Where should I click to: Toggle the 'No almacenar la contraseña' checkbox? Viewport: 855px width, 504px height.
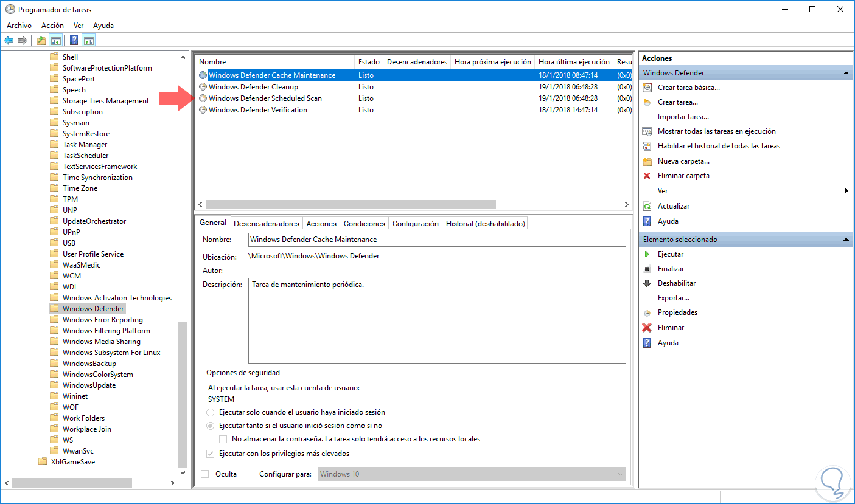[x=223, y=439]
